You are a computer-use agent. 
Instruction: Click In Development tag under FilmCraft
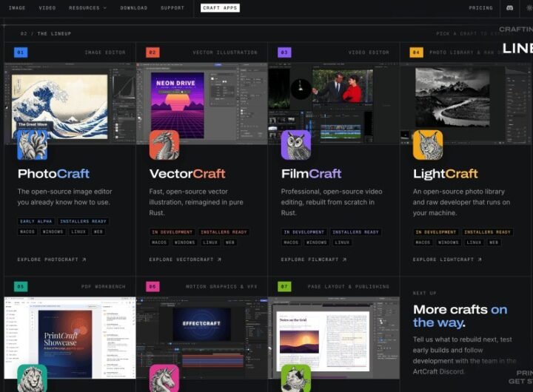coord(304,232)
